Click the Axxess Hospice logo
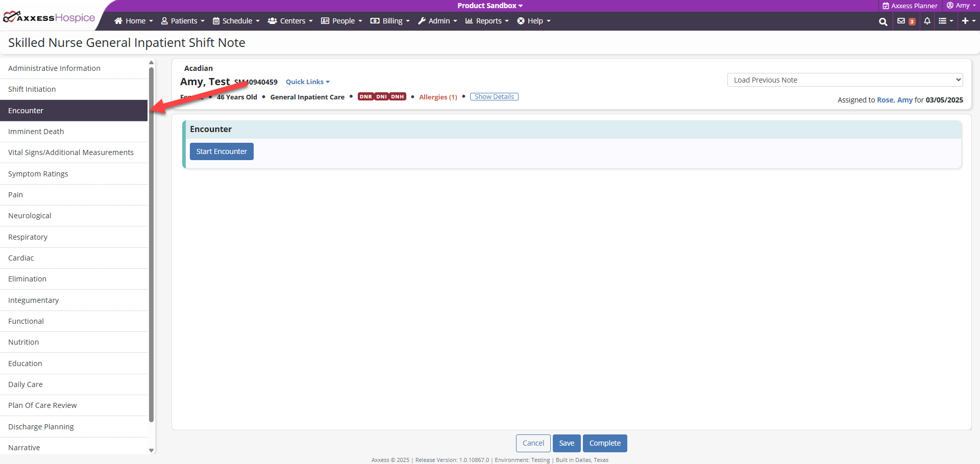Screen dimensions: 980x464 [x=50, y=18]
